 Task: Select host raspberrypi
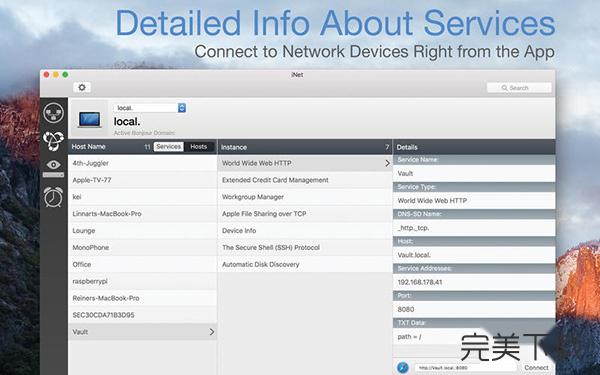[142, 281]
